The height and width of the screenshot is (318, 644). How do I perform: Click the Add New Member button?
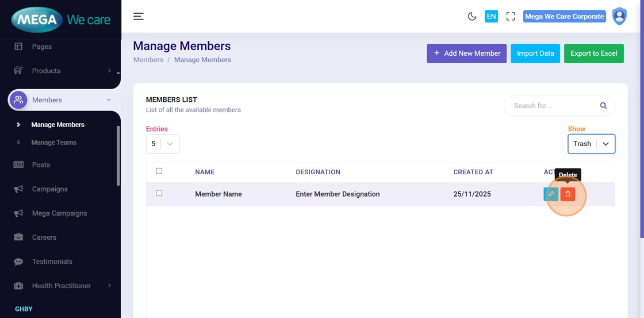(x=466, y=53)
